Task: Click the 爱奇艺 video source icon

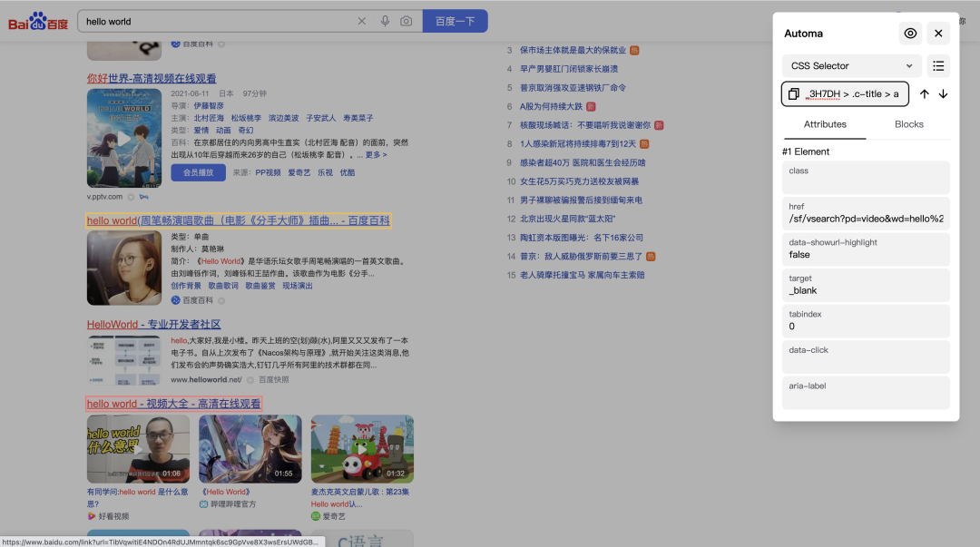Action: (315, 516)
